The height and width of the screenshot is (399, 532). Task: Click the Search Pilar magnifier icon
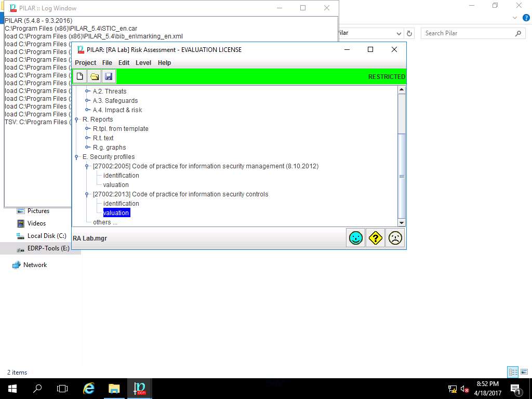tap(518, 33)
